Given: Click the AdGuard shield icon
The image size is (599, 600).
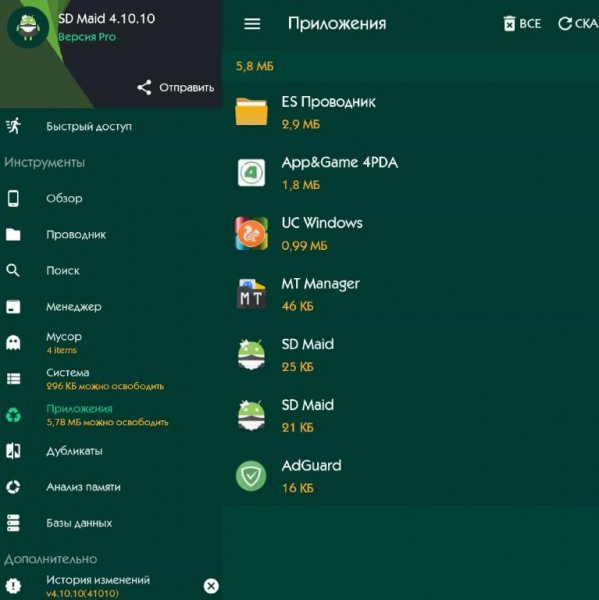Looking at the screenshot, I should point(251,476).
